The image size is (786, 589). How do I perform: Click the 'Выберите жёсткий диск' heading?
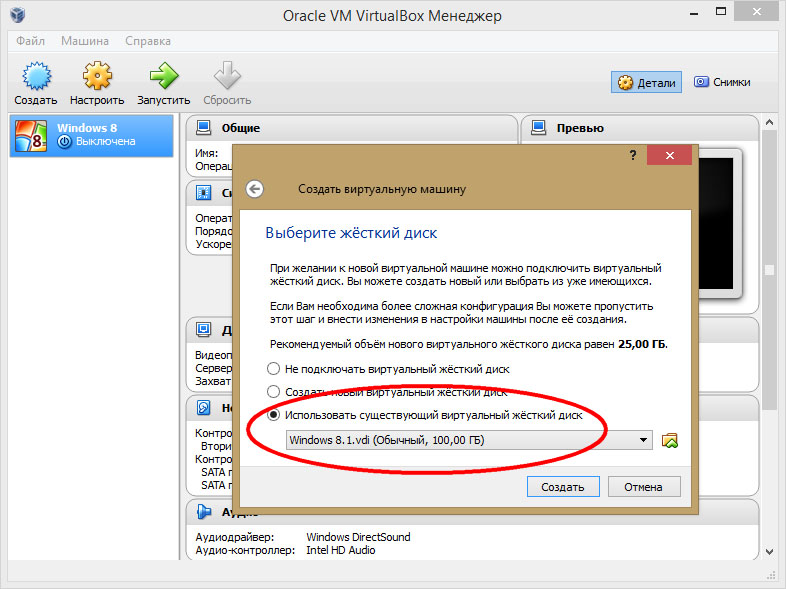351,233
